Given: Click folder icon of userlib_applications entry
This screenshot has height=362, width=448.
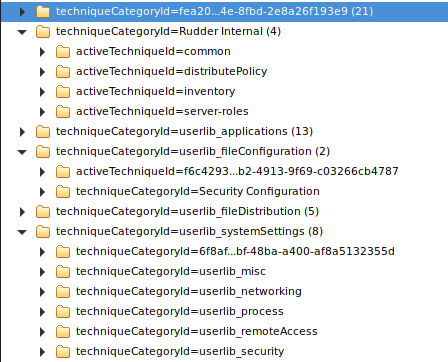Looking at the screenshot, I should tap(43, 132).
